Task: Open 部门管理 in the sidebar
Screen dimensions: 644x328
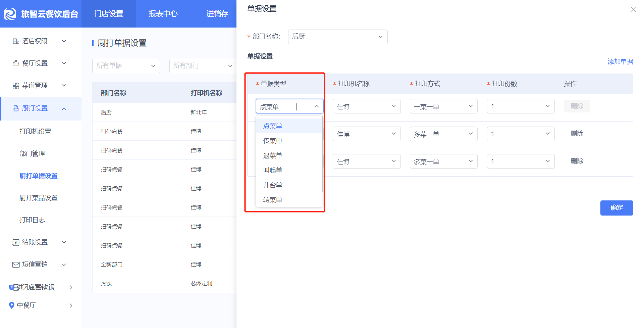Action: click(x=32, y=153)
